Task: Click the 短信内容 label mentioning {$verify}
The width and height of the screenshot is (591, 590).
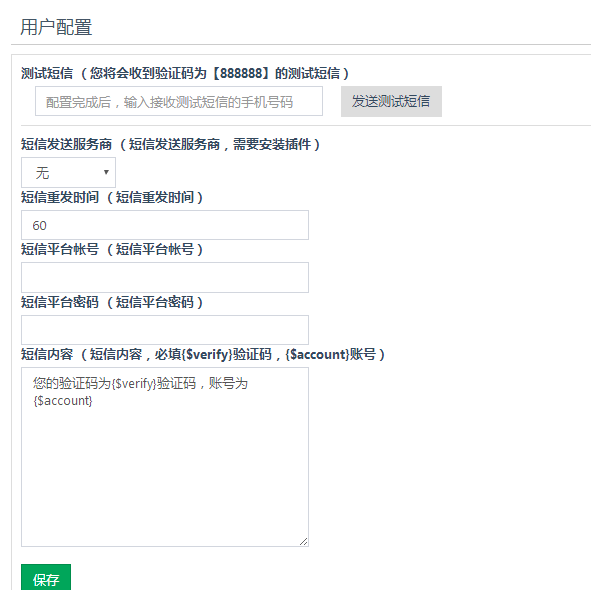Action: [x=203, y=354]
